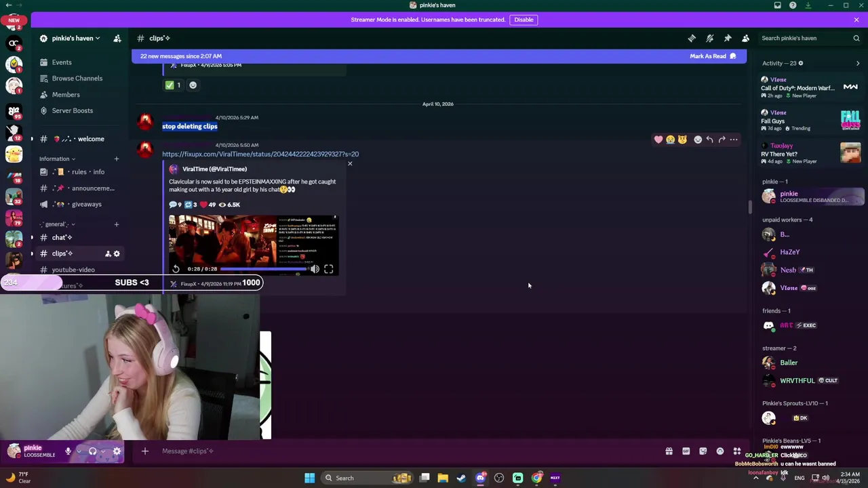Click the 22 new messages banner
868x488 pixels.
(439, 56)
